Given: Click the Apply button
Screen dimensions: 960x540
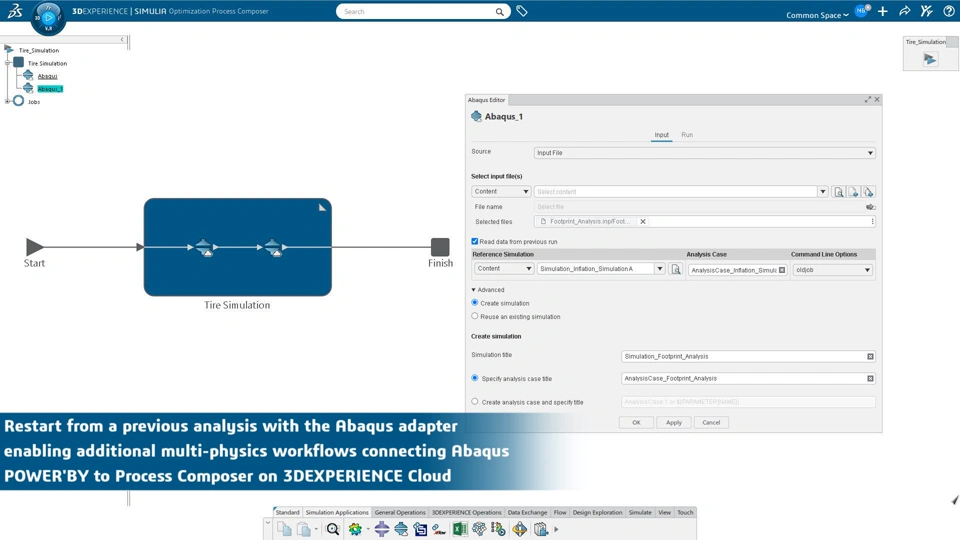Looking at the screenshot, I should [x=673, y=422].
